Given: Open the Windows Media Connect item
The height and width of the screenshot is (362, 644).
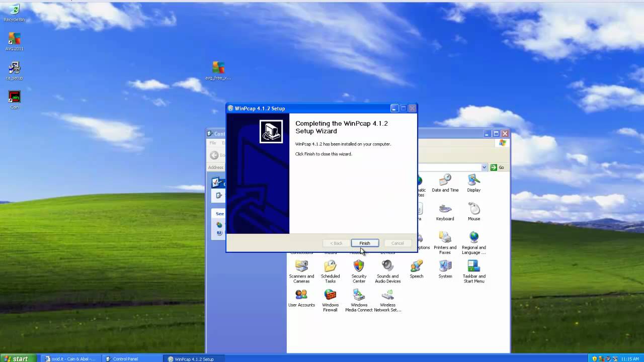Looking at the screenshot, I should [359, 301].
